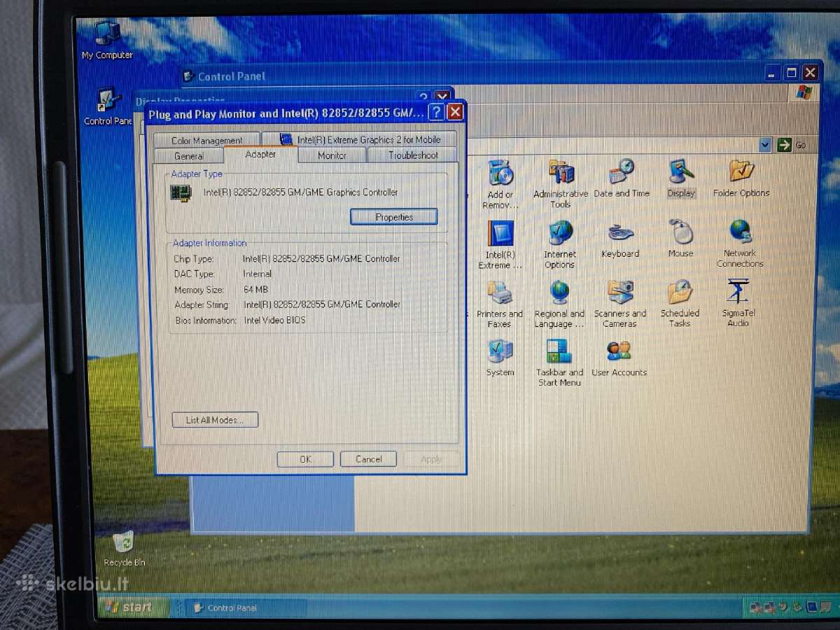Switch to Intel(R) Extreme Graphics 2 for Mobile tab
This screenshot has height=630, width=840.
click(359, 139)
